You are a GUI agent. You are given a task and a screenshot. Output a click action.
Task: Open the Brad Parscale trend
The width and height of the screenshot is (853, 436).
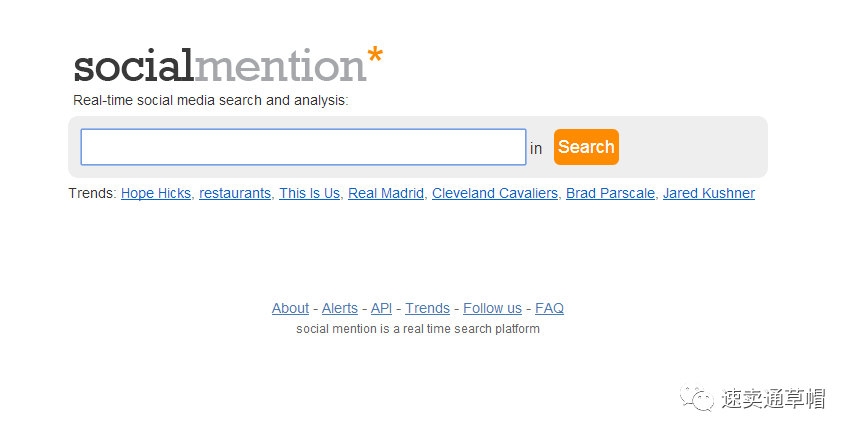(610, 193)
